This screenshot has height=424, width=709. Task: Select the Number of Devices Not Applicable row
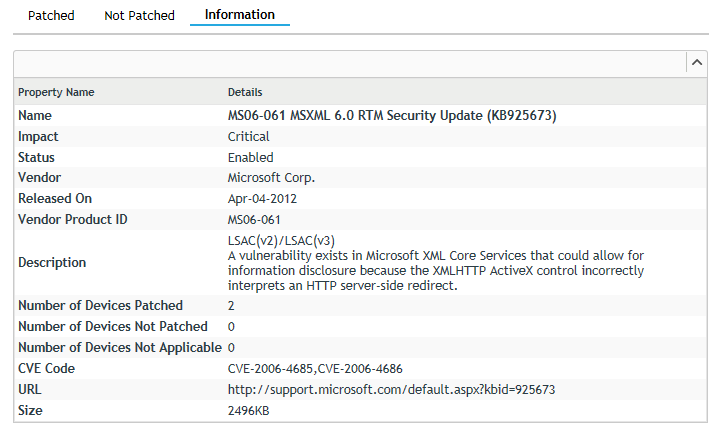click(119, 348)
